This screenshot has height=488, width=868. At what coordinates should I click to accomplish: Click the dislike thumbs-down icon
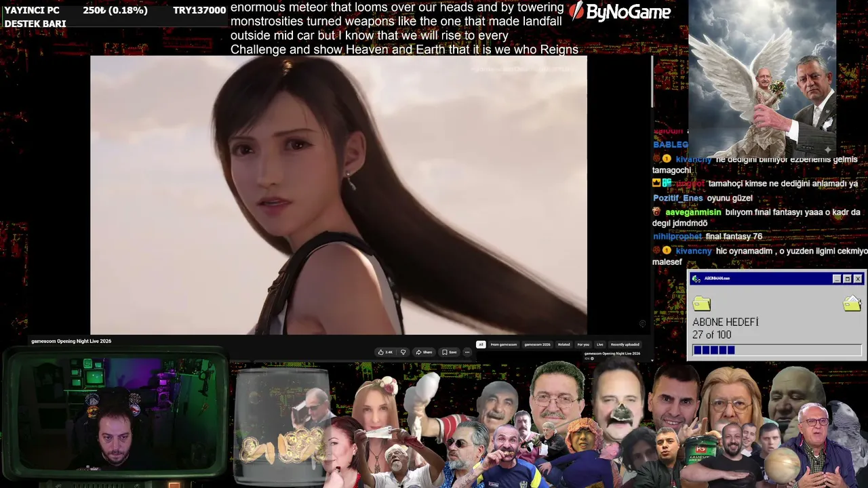click(403, 352)
